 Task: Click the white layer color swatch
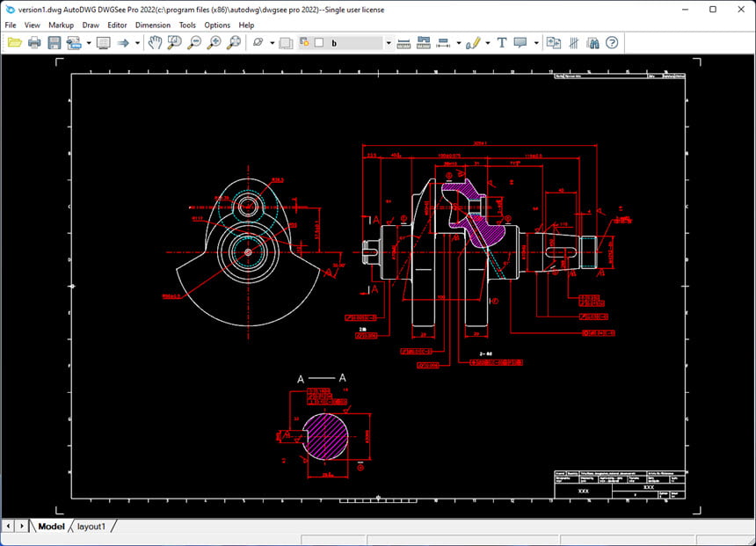tap(319, 42)
